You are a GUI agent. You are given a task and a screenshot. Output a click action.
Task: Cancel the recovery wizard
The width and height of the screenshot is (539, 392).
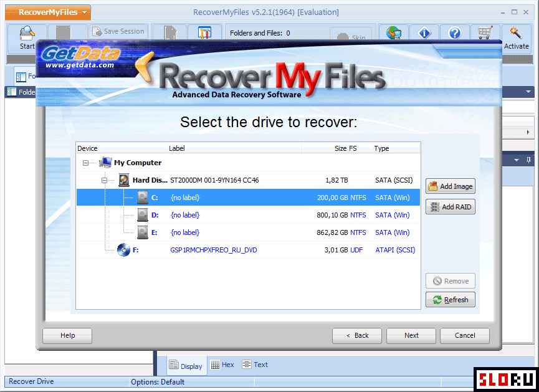pyautogui.click(x=465, y=336)
